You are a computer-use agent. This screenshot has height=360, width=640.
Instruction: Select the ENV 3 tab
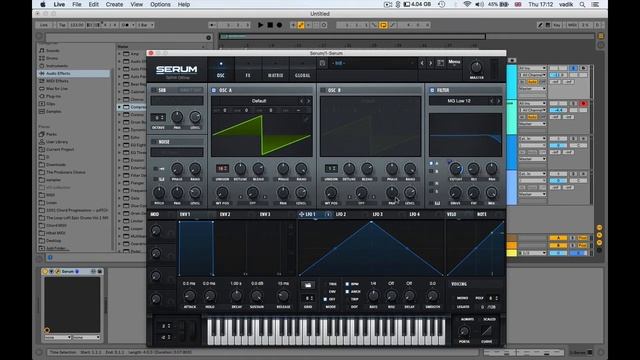pyautogui.click(x=265, y=214)
